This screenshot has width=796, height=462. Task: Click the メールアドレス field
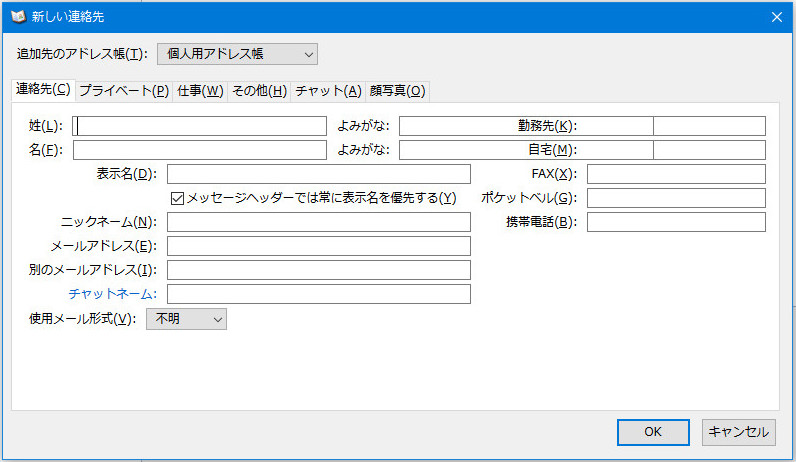click(x=318, y=246)
